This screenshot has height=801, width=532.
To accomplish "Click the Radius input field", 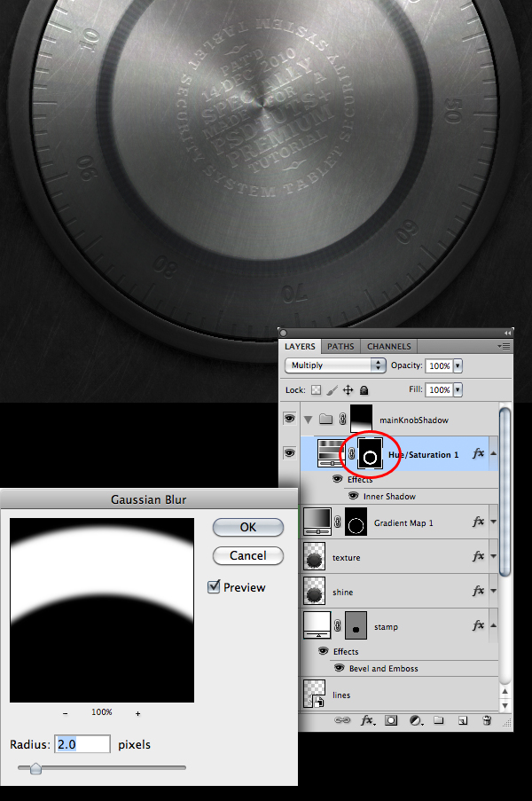I will 82,744.
